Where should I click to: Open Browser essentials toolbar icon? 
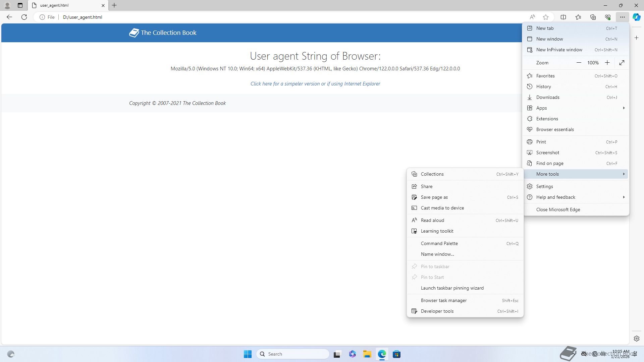click(608, 17)
